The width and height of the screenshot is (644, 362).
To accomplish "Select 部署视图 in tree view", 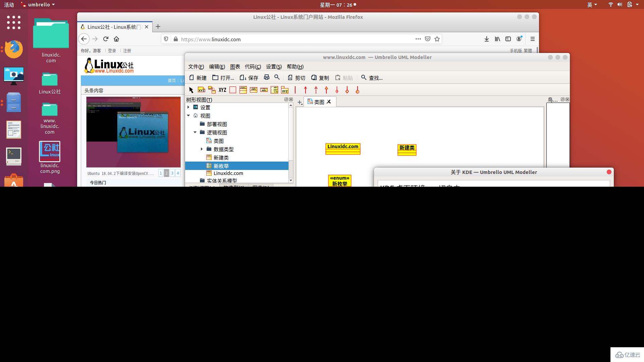I will pyautogui.click(x=217, y=124).
